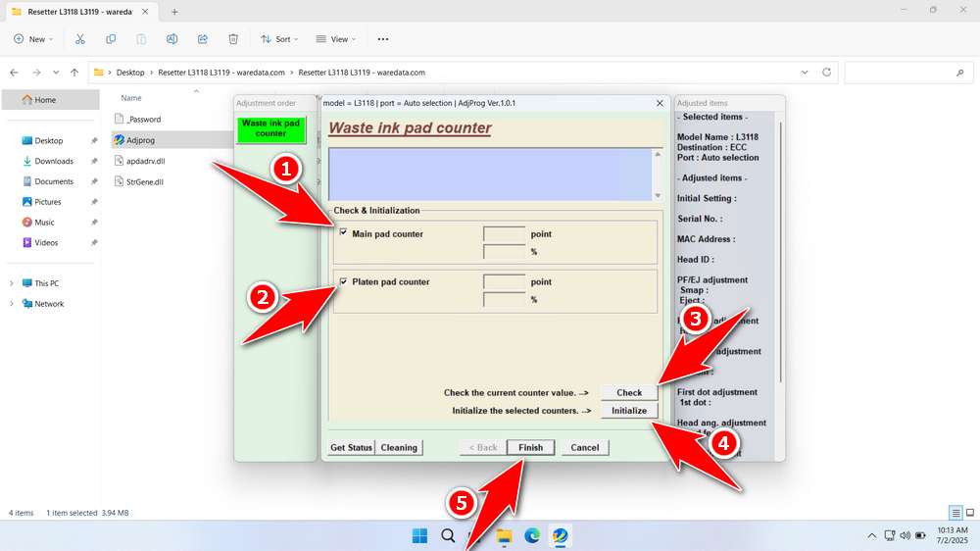Open the See more ellipsis menu

(383, 39)
